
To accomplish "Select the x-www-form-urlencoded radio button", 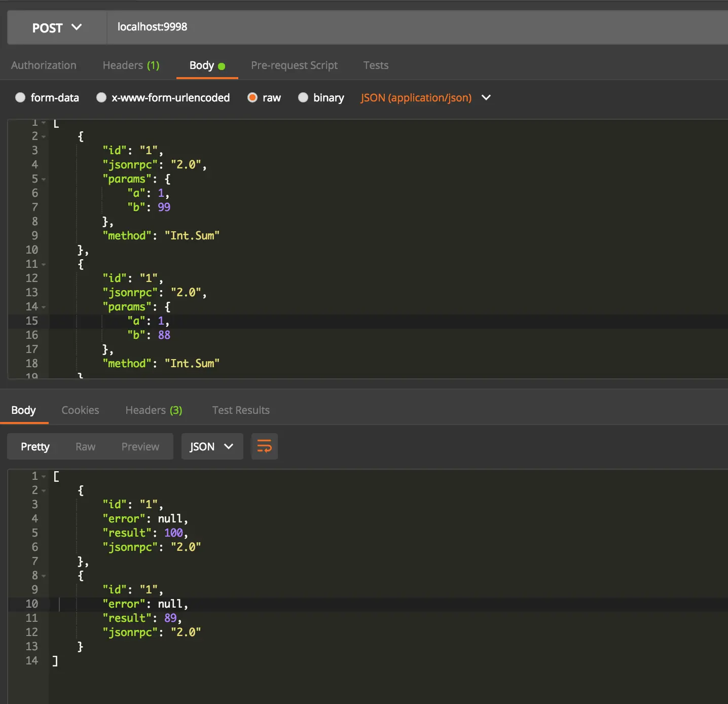I will [x=101, y=97].
